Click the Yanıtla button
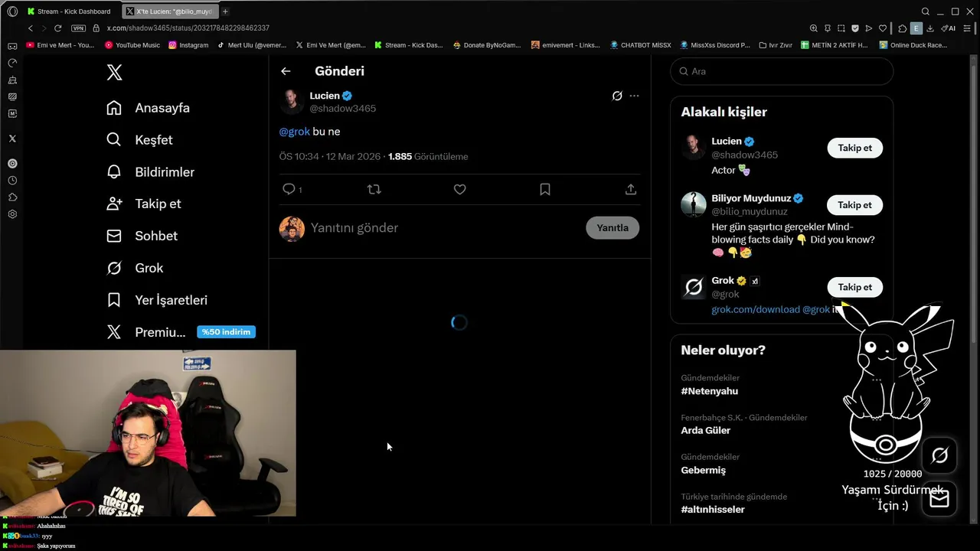The width and height of the screenshot is (980, 551). (x=612, y=228)
